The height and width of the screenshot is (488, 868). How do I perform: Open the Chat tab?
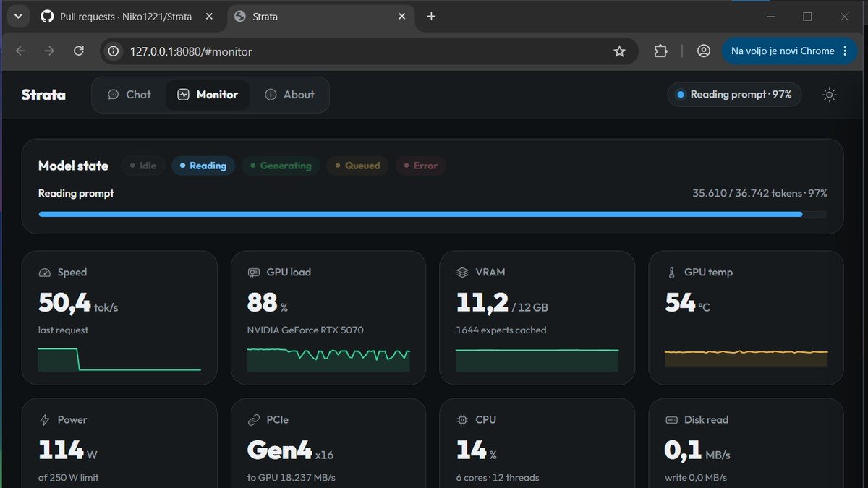(x=129, y=95)
